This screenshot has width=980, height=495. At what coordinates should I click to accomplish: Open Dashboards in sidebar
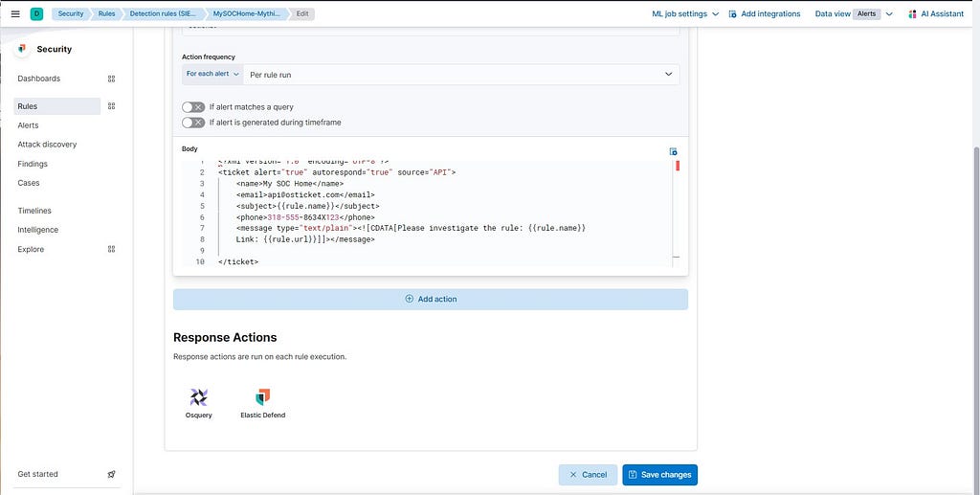point(38,79)
